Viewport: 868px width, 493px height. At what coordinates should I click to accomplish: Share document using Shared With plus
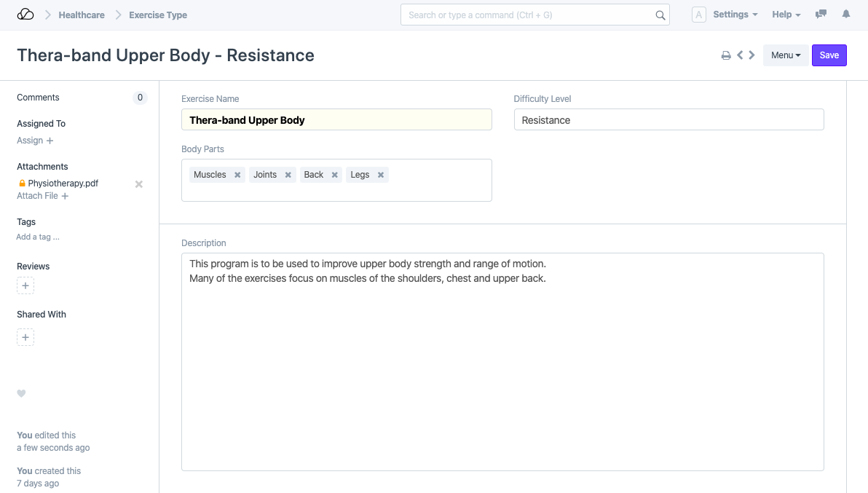[25, 337]
